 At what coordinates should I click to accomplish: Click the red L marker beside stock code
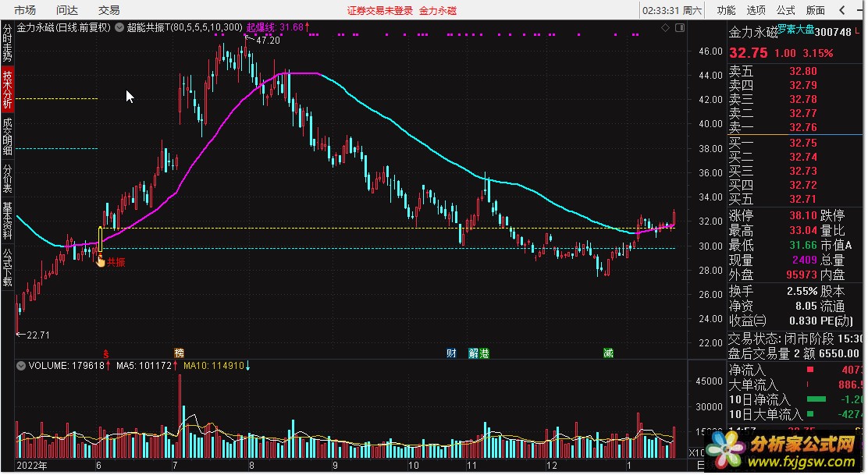[x=858, y=31]
